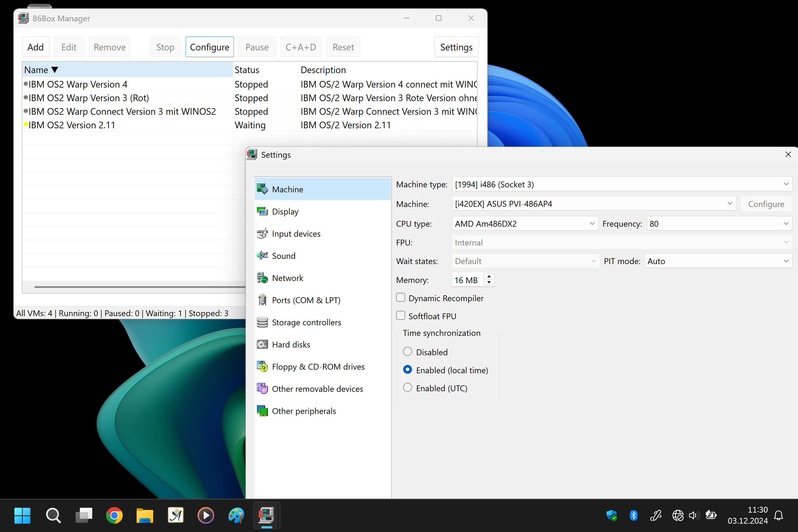
Task: Click the Input devices mouse icon
Action: coord(262,233)
